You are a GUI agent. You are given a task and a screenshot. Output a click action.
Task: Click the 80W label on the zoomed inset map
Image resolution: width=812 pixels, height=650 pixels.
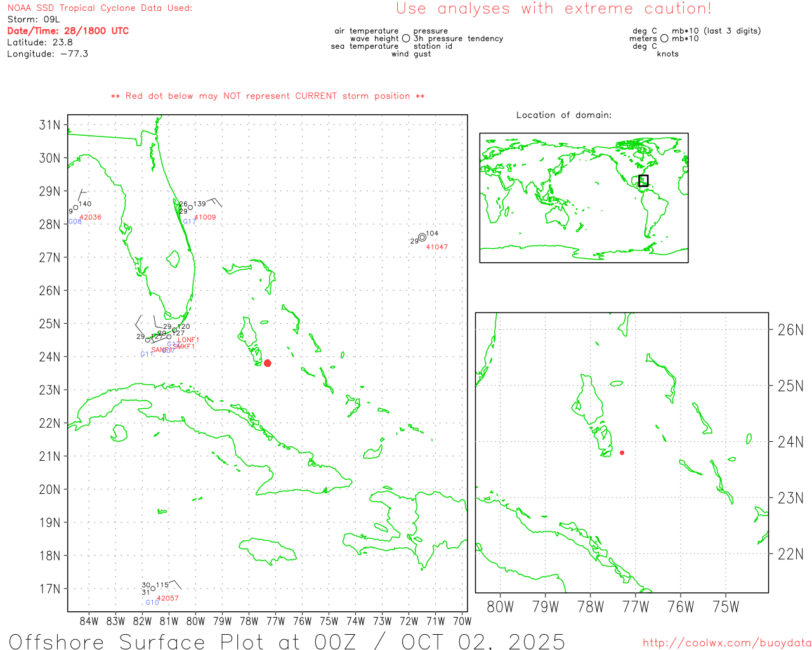click(500, 606)
